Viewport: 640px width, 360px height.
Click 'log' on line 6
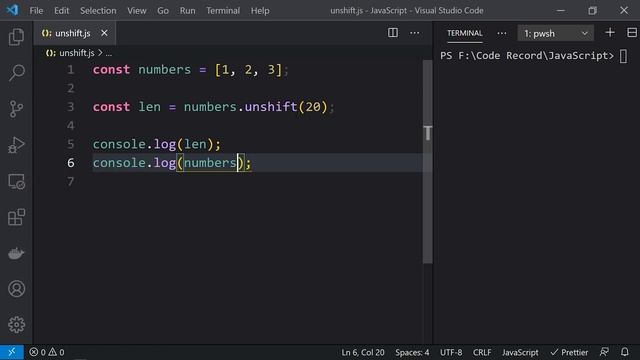(x=164, y=163)
